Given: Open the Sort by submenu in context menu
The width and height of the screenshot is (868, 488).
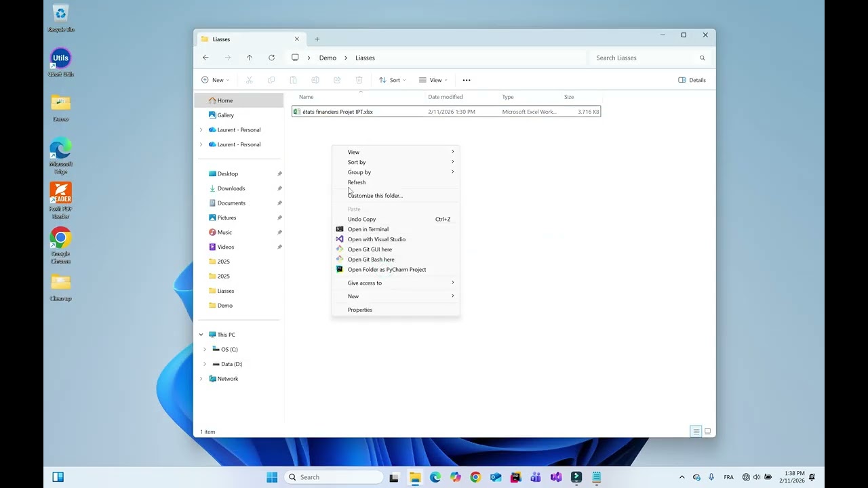Looking at the screenshot, I should pos(395,162).
